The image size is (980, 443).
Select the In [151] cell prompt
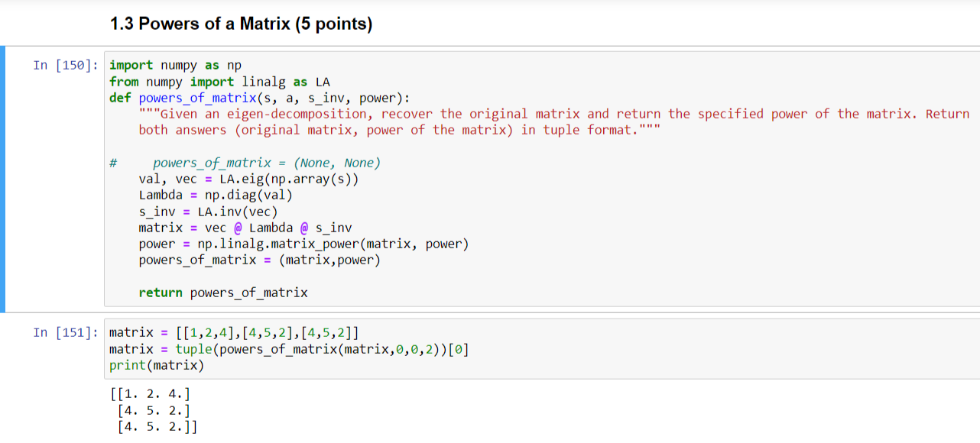[x=65, y=332]
